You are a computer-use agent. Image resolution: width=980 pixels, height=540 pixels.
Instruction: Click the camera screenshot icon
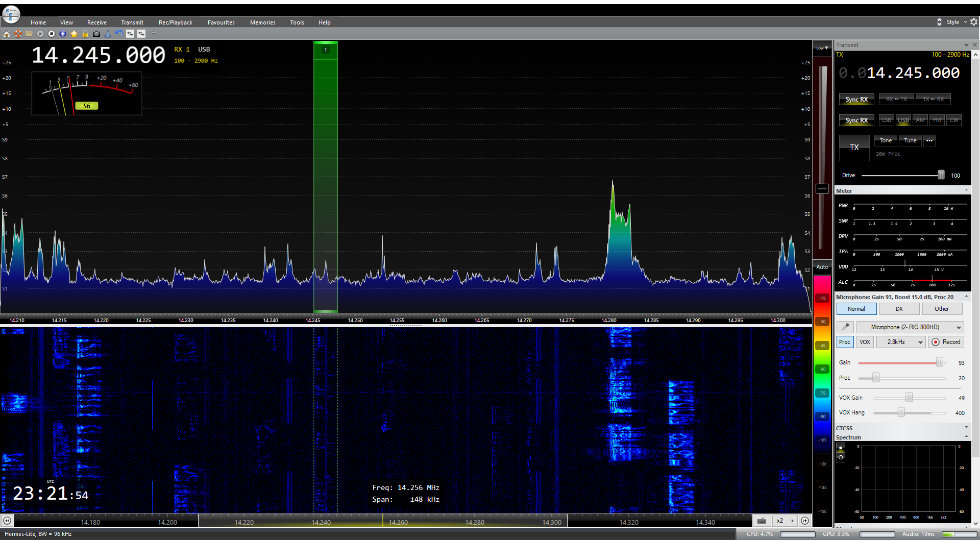click(x=96, y=34)
